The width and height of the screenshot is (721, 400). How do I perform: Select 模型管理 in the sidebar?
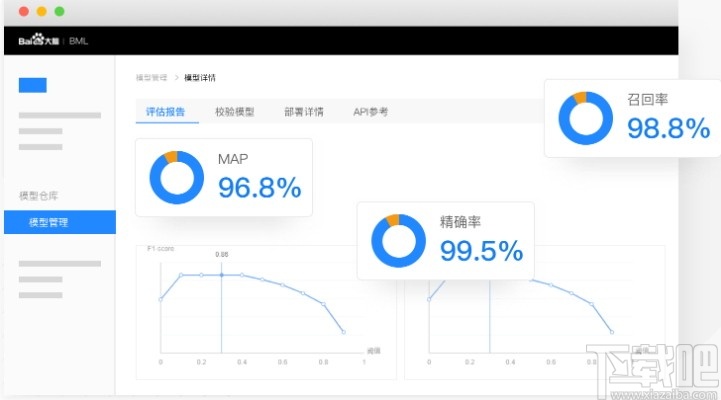[60, 222]
